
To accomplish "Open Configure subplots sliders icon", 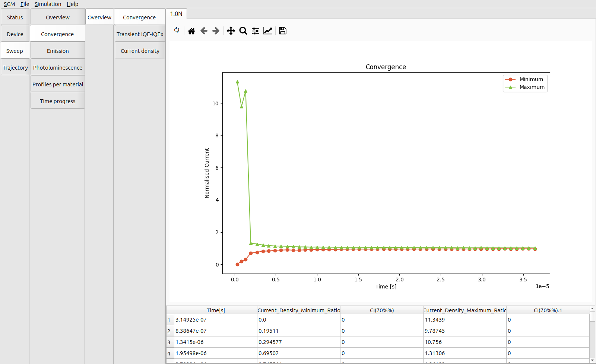I will (x=256, y=31).
